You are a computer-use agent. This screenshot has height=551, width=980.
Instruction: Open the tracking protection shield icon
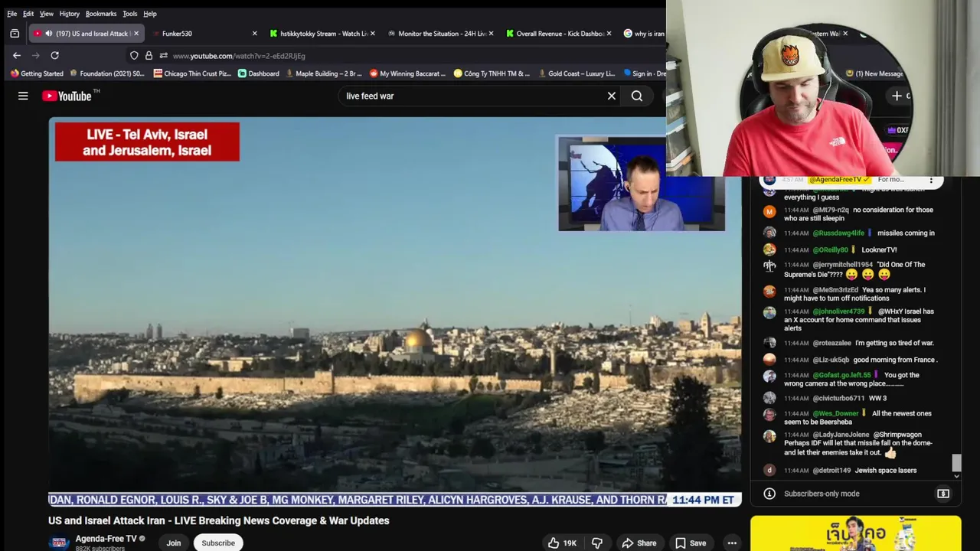pos(134,55)
